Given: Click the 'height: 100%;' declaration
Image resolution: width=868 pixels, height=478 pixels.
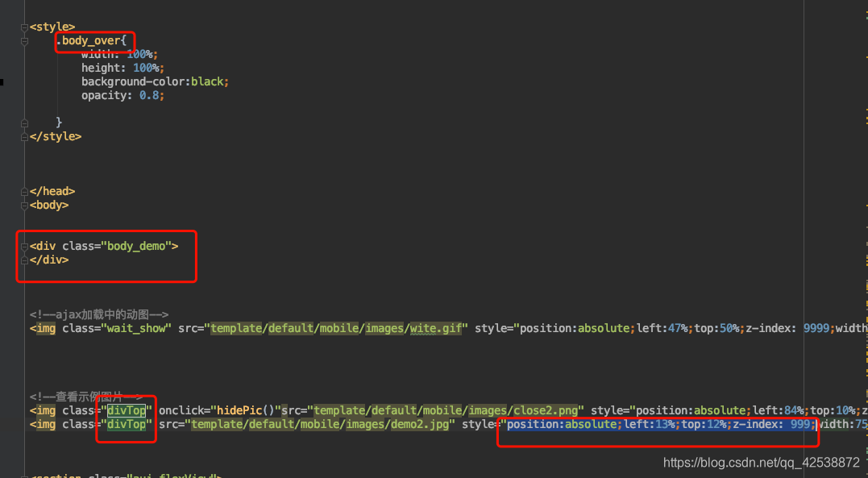Looking at the screenshot, I should (x=123, y=68).
